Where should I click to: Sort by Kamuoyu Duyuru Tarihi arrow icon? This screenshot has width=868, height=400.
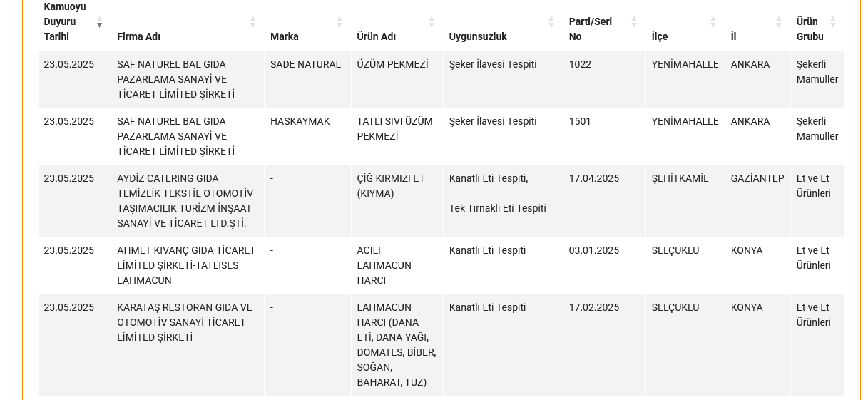coord(100,22)
